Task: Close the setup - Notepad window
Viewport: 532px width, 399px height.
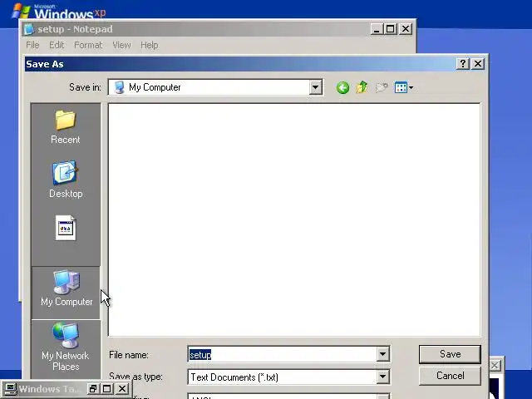Action: pos(406,29)
